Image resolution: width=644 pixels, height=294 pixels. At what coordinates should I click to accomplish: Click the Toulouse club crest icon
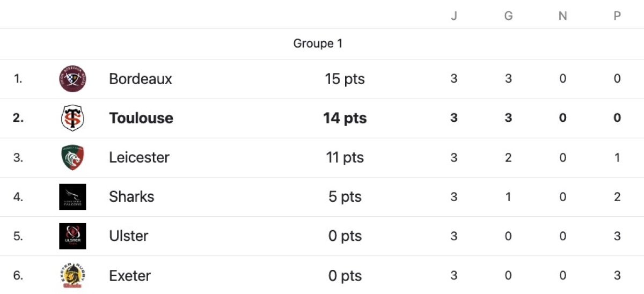72,118
